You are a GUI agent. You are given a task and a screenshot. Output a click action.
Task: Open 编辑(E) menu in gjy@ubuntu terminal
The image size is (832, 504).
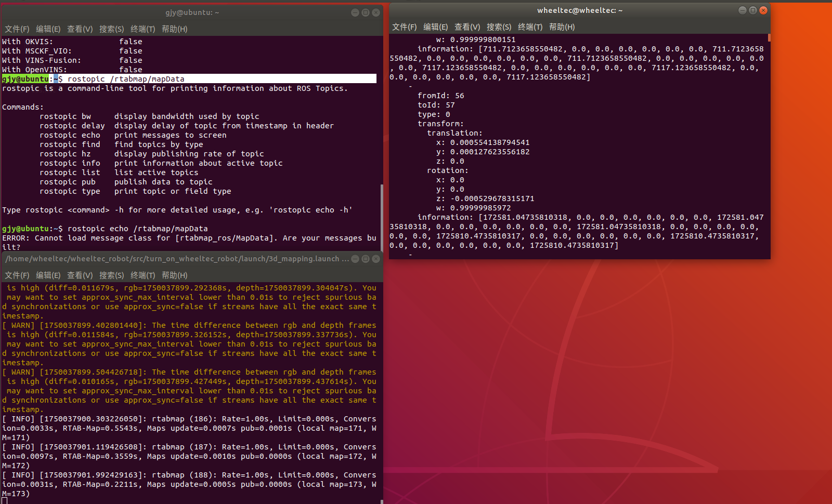click(x=48, y=29)
